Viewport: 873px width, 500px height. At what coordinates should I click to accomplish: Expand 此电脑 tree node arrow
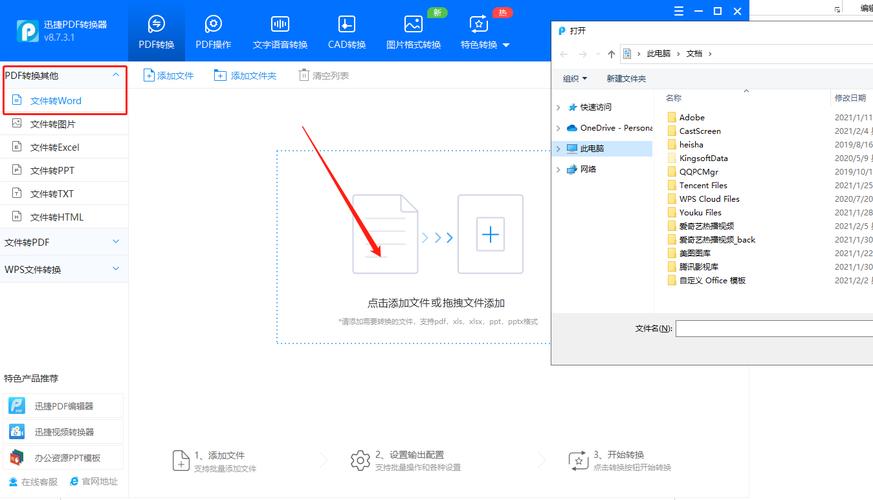(558, 149)
